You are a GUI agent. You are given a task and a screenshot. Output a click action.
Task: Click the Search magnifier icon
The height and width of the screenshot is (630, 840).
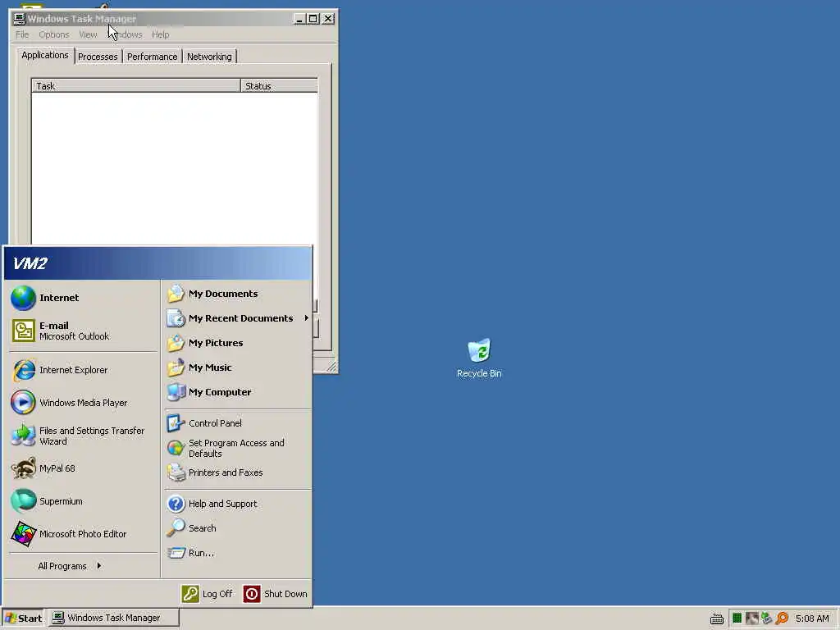click(176, 528)
